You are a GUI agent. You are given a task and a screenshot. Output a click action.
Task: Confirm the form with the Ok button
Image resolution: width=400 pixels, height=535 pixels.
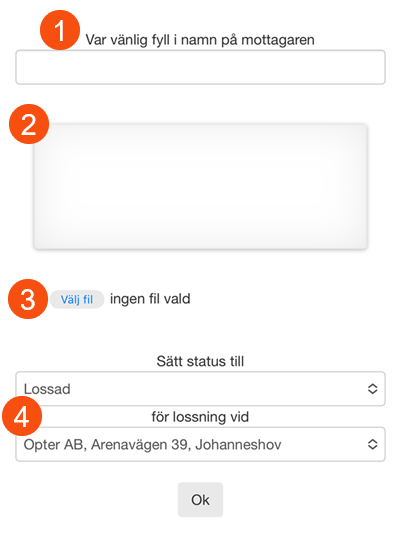(x=200, y=500)
